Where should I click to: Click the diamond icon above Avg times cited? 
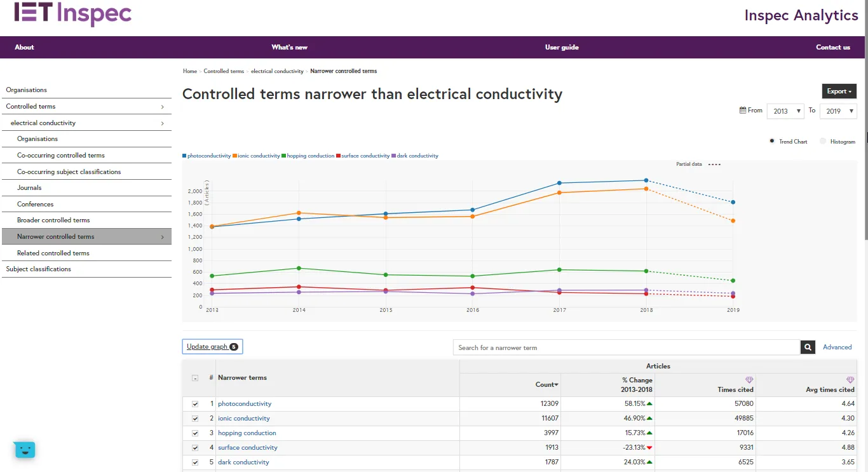coord(850,380)
